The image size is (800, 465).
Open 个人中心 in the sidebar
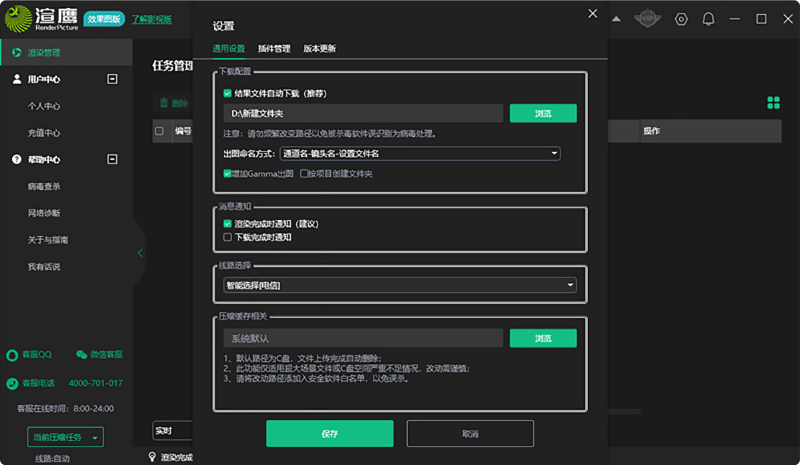pyautogui.click(x=44, y=106)
